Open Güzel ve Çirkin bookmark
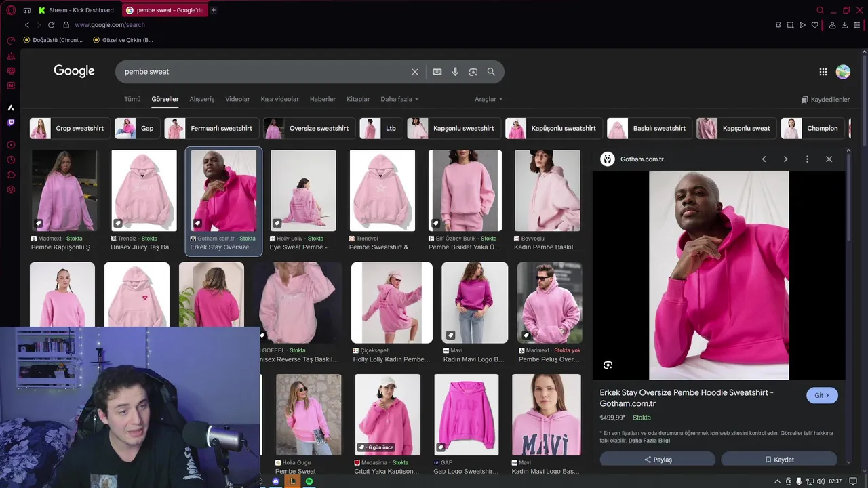 click(123, 40)
